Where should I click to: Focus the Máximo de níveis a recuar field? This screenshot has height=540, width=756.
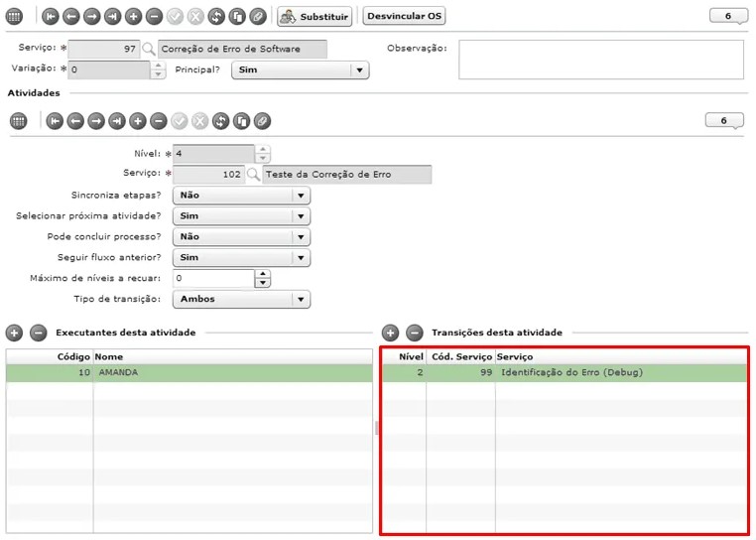[x=213, y=279]
